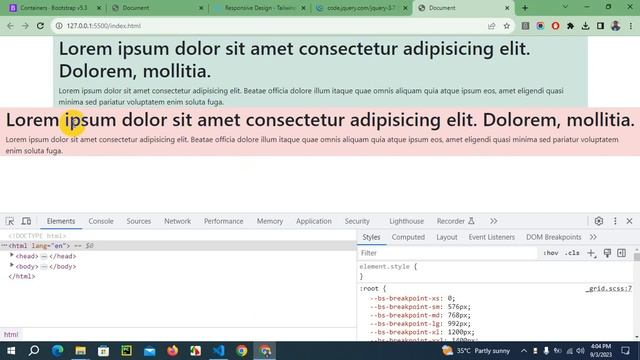This screenshot has height=360, width=640.
Task: Add new style rule plus icon
Action: (x=591, y=253)
